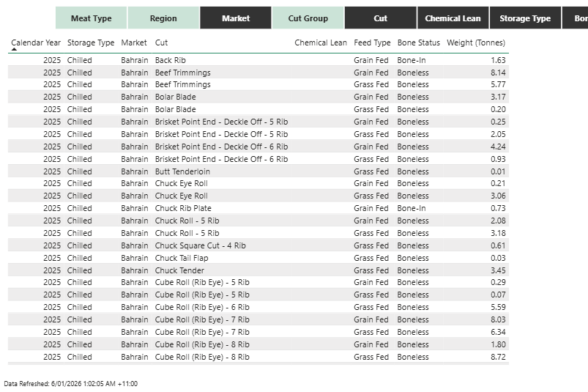588x392 pixels.
Task: Click the sort arrow under Calendar Year
Action: (14, 50)
